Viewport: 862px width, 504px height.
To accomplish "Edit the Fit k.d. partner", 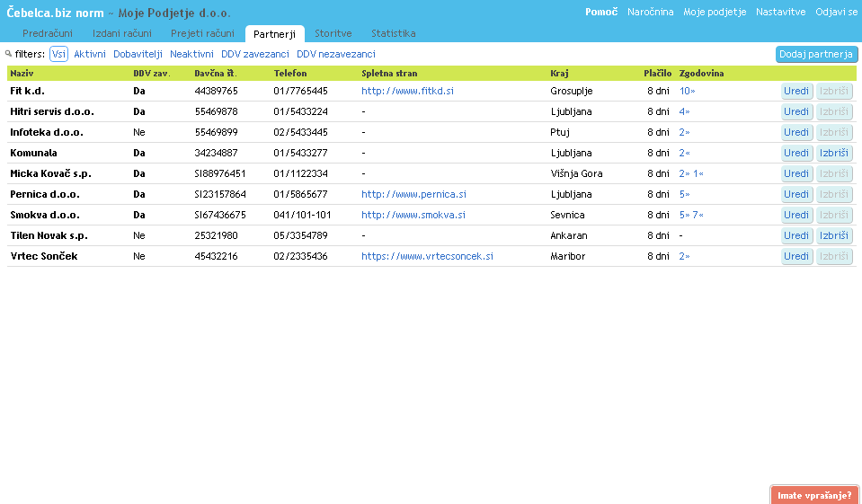I will pos(796,91).
